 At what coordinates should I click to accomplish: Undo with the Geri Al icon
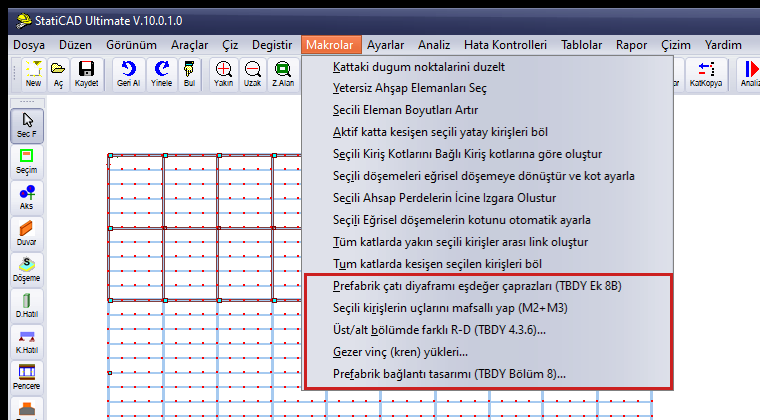tap(128, 74)
